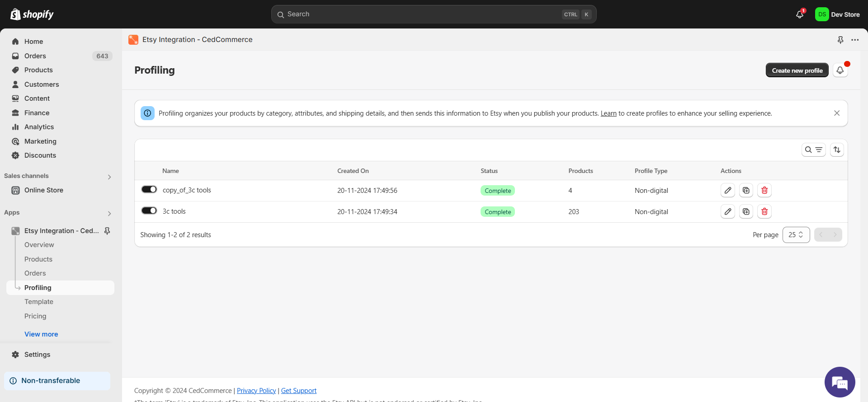Delete copy_of_3c tools profile
The width and height of the screenshot is (868, 402).
(764, 191)
